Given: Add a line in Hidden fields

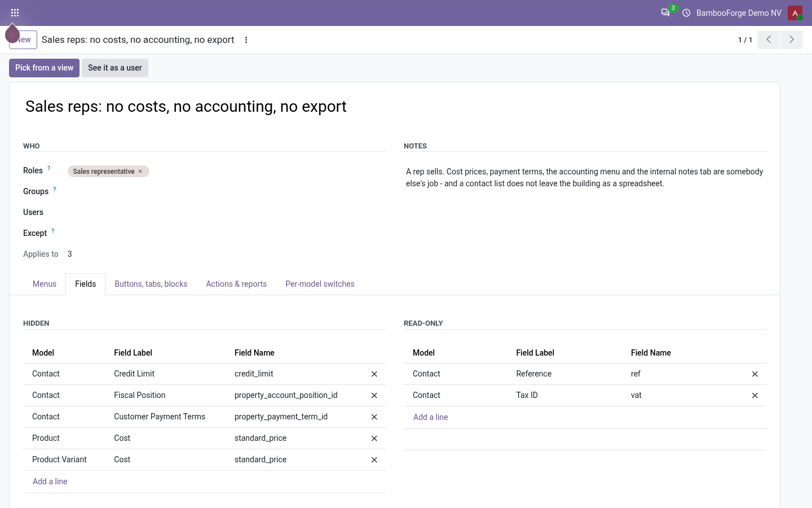Looking at the screenshot, I should point(50,481).
